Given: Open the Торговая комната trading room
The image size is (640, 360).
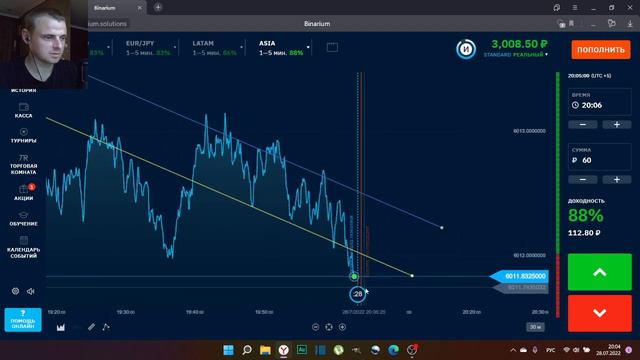Looking at the screenshot, I should (x=23, y=164).
